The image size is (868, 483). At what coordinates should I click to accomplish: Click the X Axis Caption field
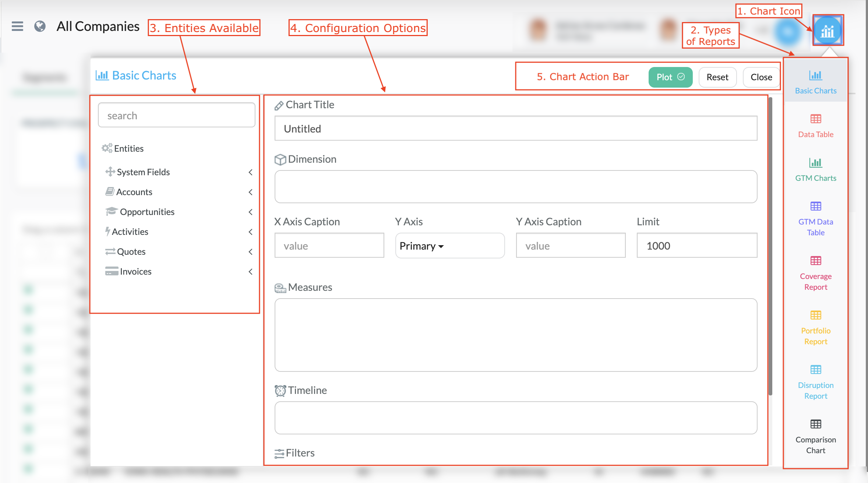click(329, 246)
